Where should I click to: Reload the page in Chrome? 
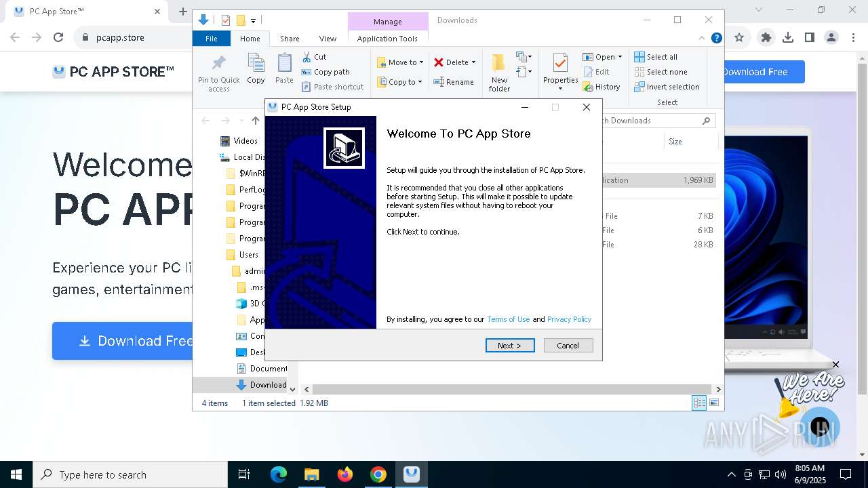point(58,38)
